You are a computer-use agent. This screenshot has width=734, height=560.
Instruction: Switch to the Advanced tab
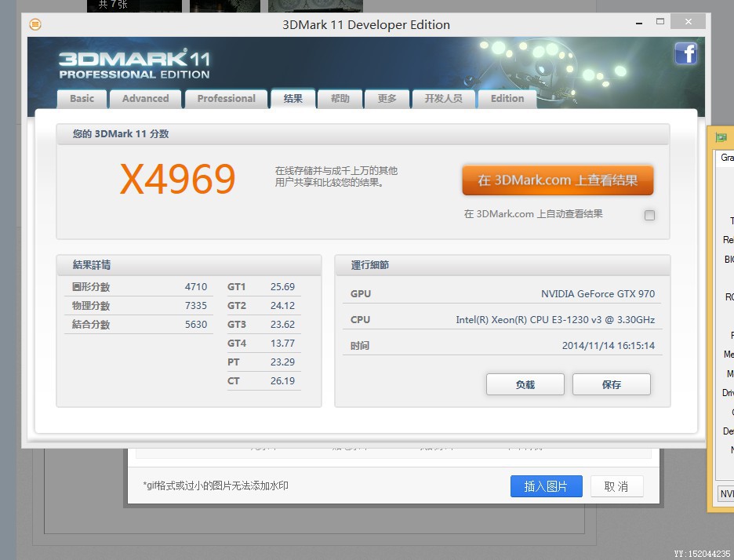pyautogui.click(x=146, y=99)
